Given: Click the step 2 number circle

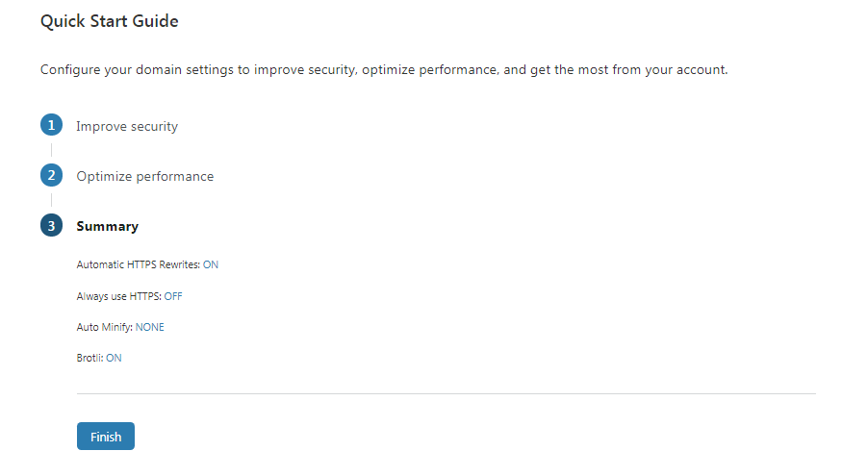Looking at the screenshot, I should pos(51,176).
